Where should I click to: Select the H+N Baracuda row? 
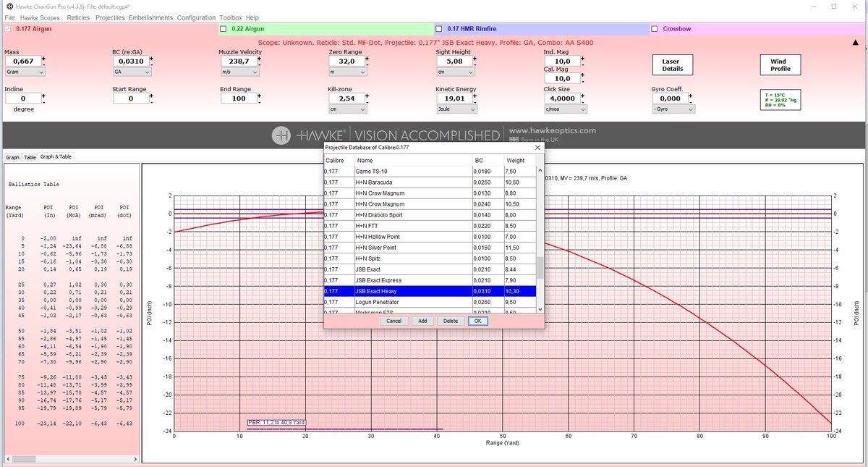[x=430, y=182]
